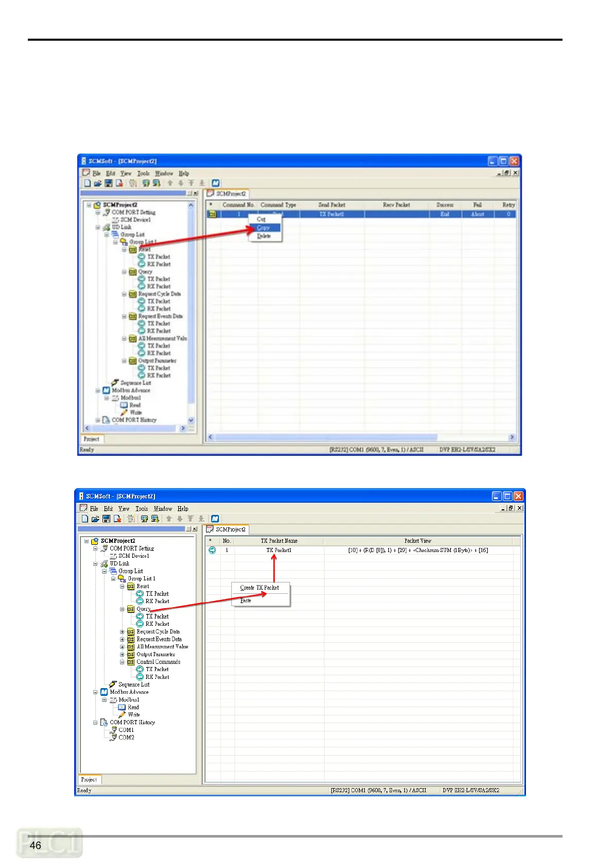Collapse COM PORT Setting node in lower tree

click(95, 548)
